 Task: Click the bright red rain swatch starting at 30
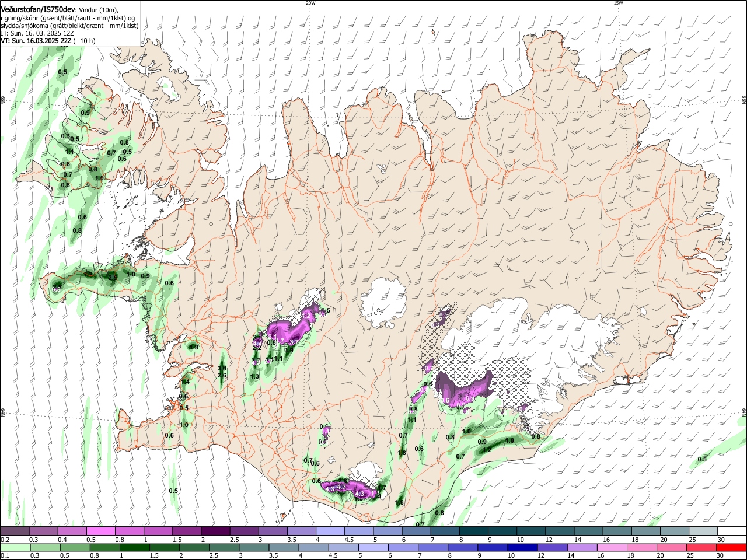click(x=731, y=547)
